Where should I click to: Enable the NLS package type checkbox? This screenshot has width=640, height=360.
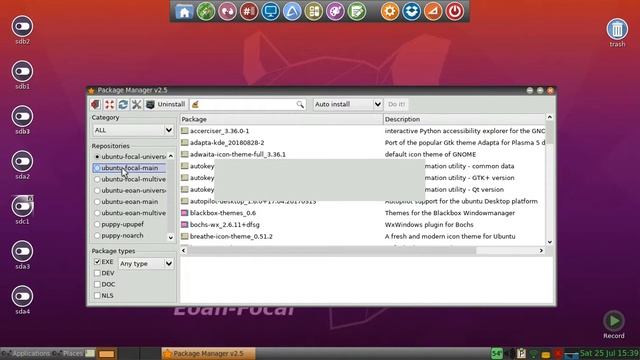pos(97,296)
